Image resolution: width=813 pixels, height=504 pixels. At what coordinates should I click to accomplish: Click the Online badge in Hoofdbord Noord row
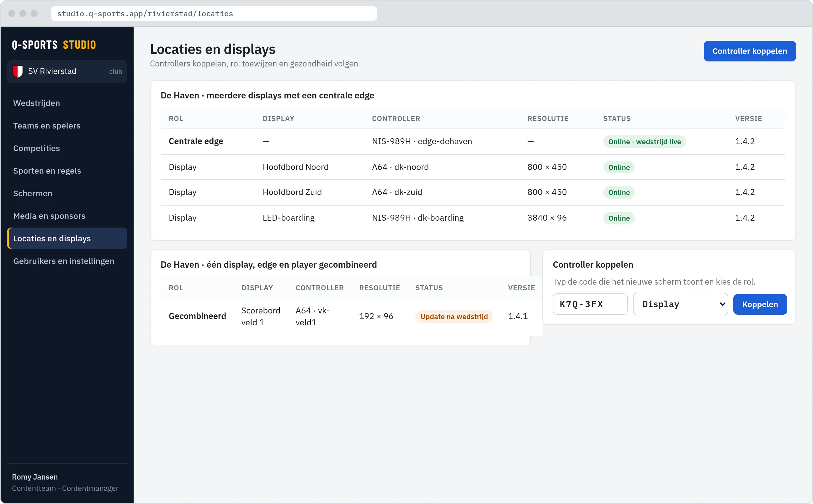coord(619,167)
